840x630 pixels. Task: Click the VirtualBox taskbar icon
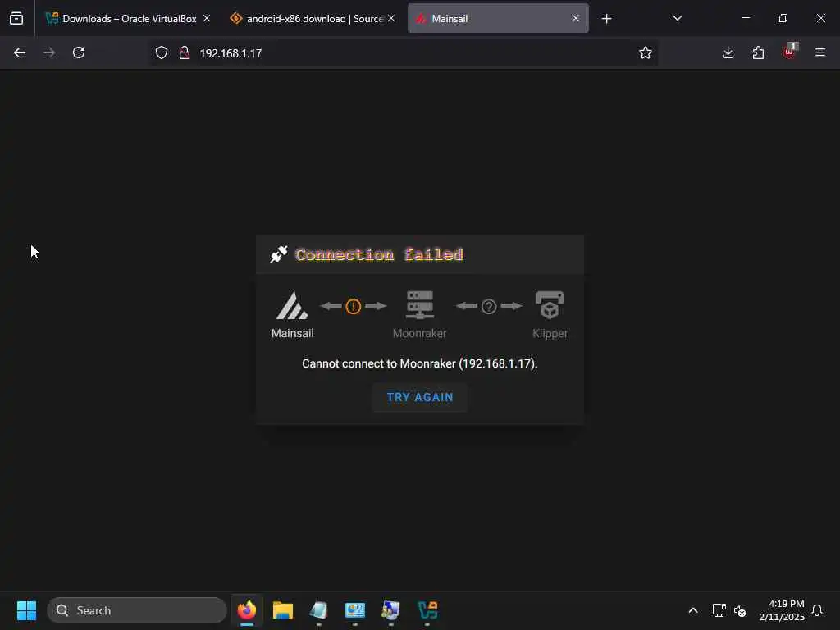tap(427, 610)
